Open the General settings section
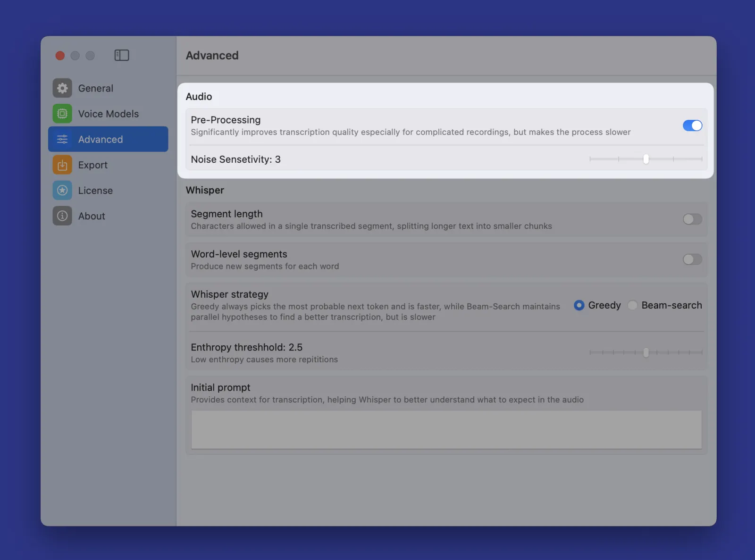Screen dimensions: 755x560 pyautogui.click(x=108, y=88)
